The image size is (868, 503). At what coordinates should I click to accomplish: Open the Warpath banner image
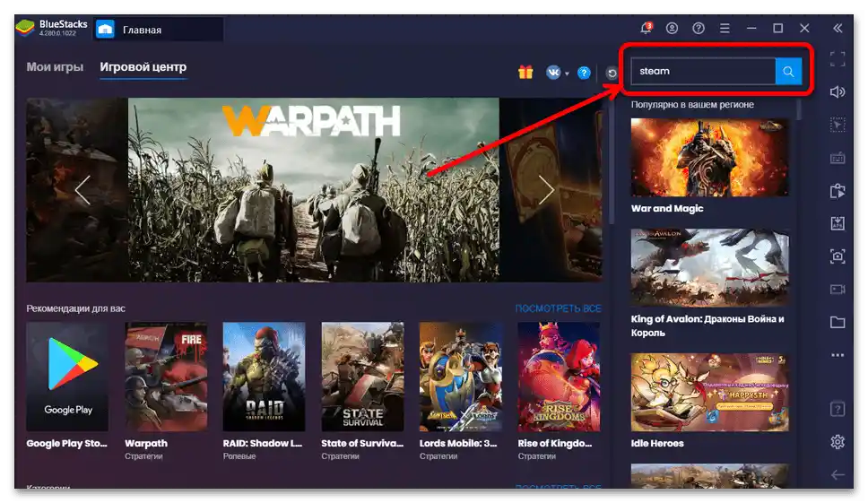tap(313, 190)
